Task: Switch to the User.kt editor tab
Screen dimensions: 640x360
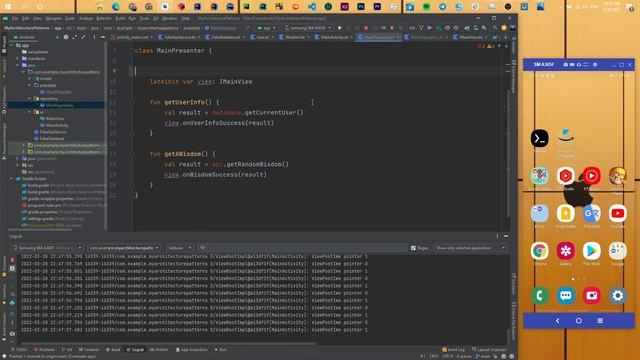Action: click(x=262, y=37)
